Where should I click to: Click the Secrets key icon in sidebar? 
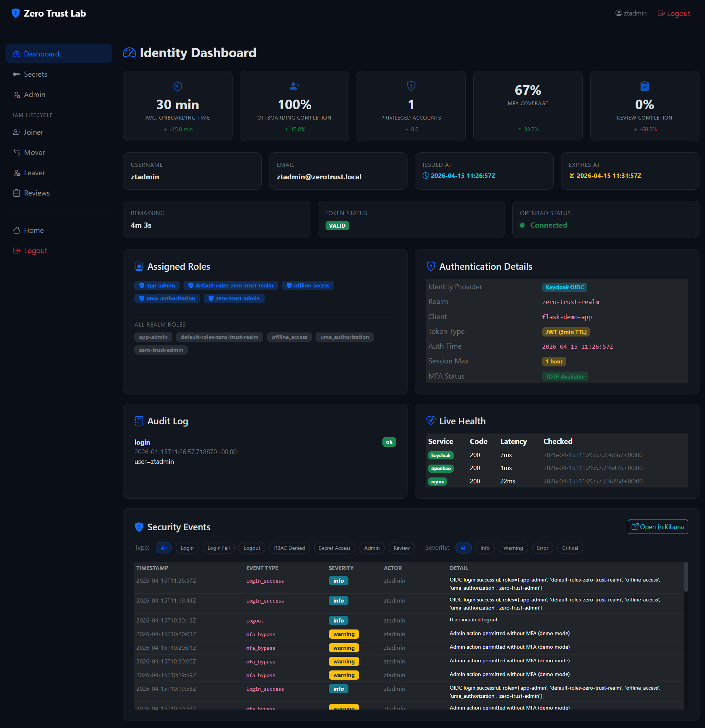pyautogui.click(x=16, y=74)
